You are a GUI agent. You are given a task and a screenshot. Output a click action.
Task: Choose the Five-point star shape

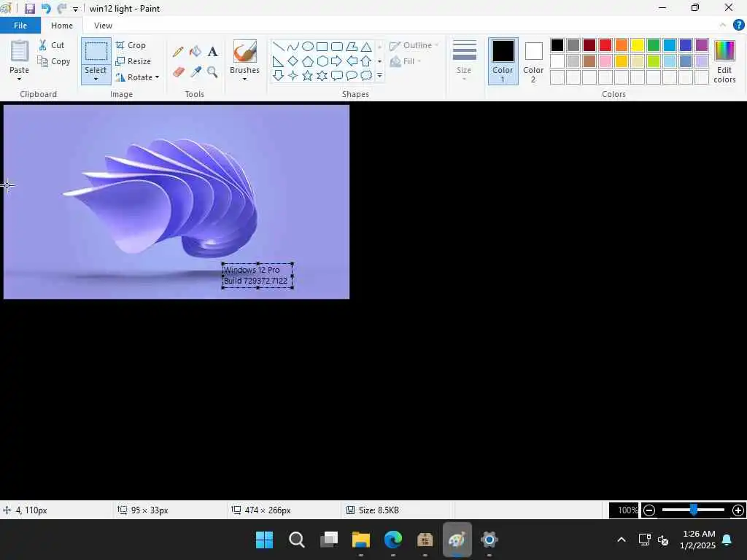click(x=308, y=75)
